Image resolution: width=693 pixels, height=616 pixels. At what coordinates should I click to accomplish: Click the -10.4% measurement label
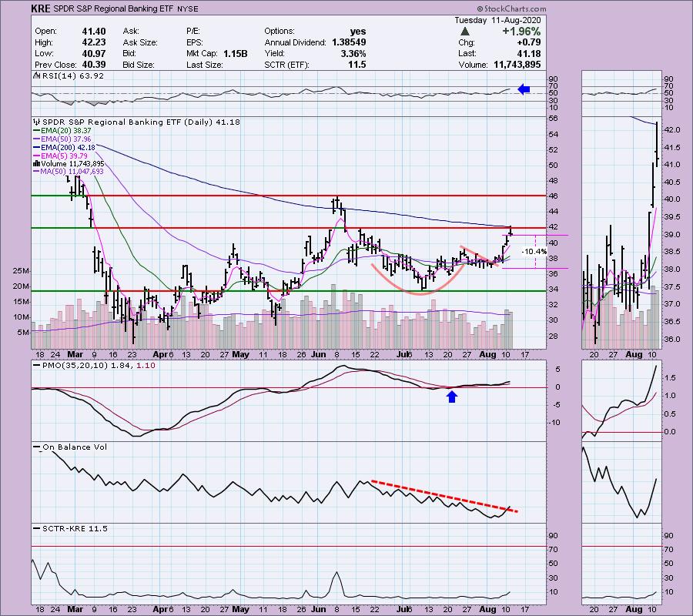point(534,252)
